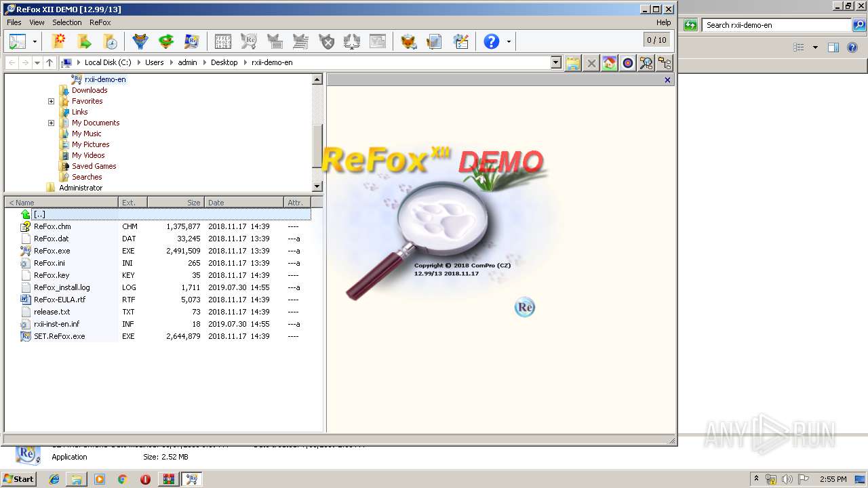Select the Downloads folder in tree
Image resolution: width=868 pixels, height=488 pixels.
[90, 90]
